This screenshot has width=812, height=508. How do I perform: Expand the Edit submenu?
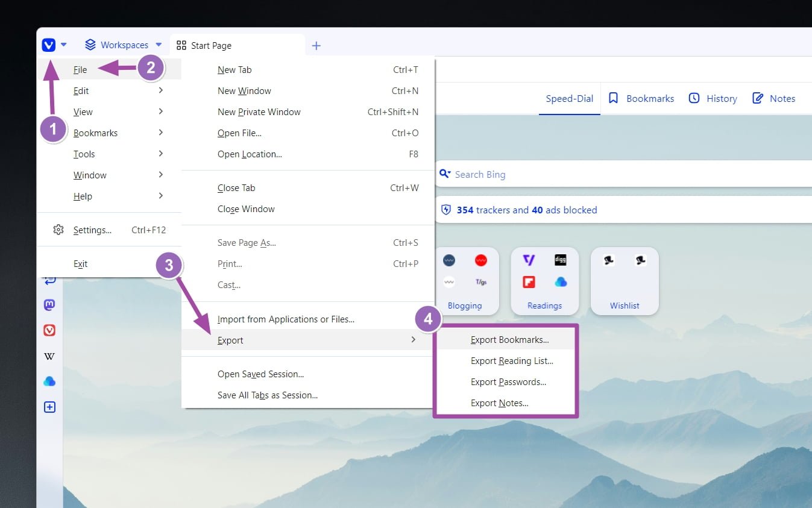[109, 90]
